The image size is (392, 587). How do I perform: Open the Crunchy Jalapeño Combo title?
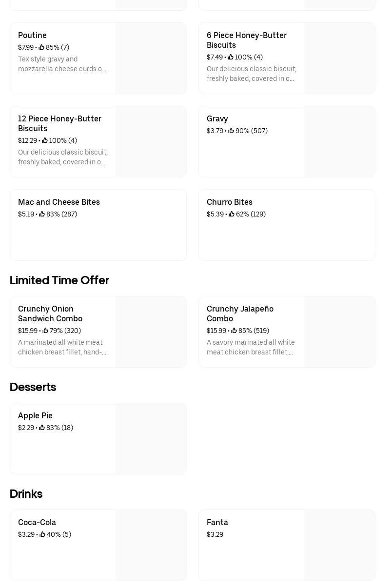click(240, 313)
